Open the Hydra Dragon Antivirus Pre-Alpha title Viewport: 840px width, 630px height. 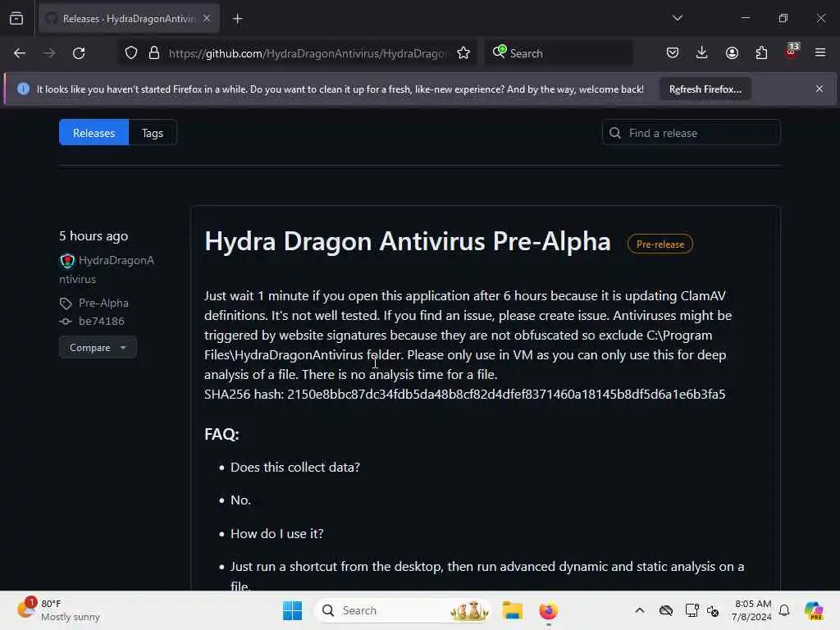coord(408,242)
